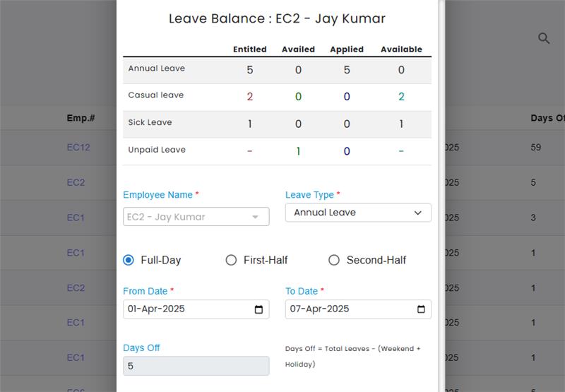Click the Unpaid Leave row label
Screen dimensions: 565x392
157,150
